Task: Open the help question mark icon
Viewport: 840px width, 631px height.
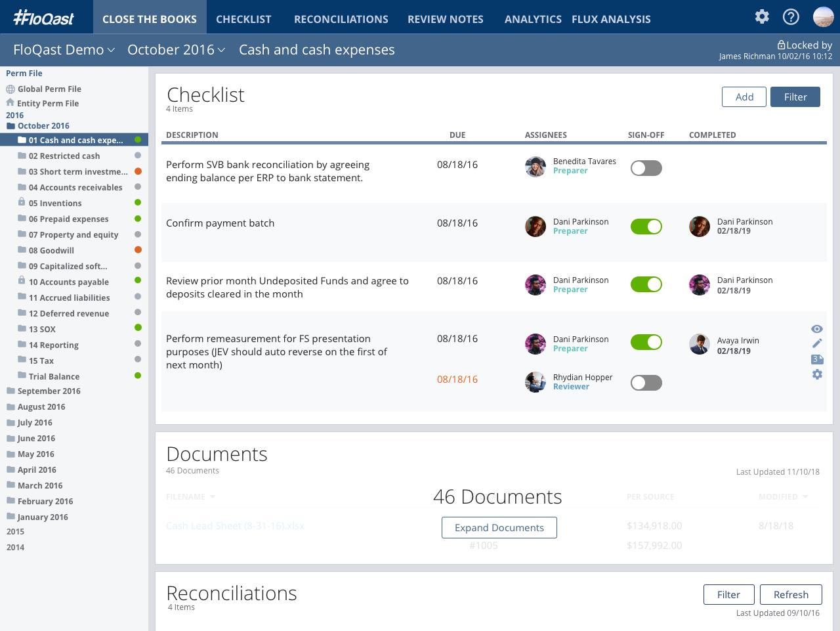Action: (791, 16)
